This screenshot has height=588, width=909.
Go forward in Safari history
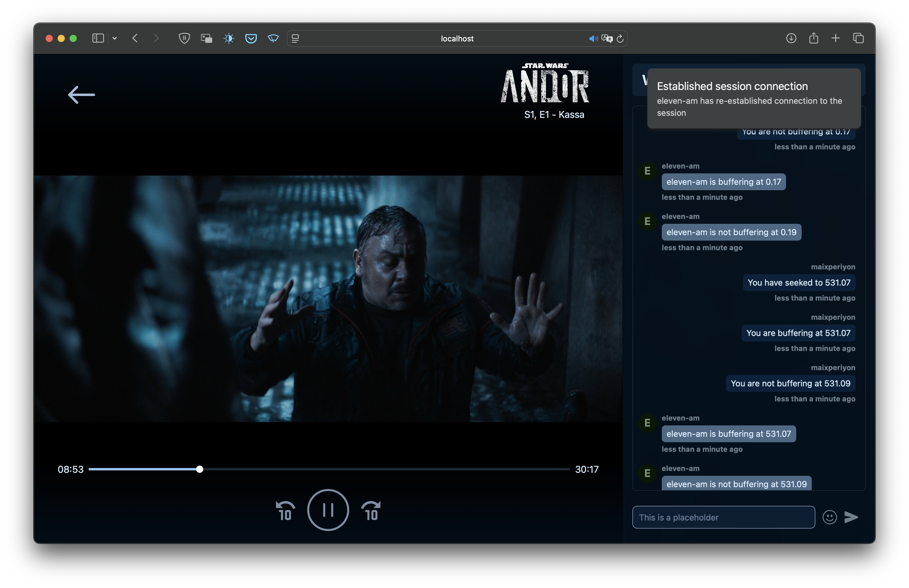(156, 38)
